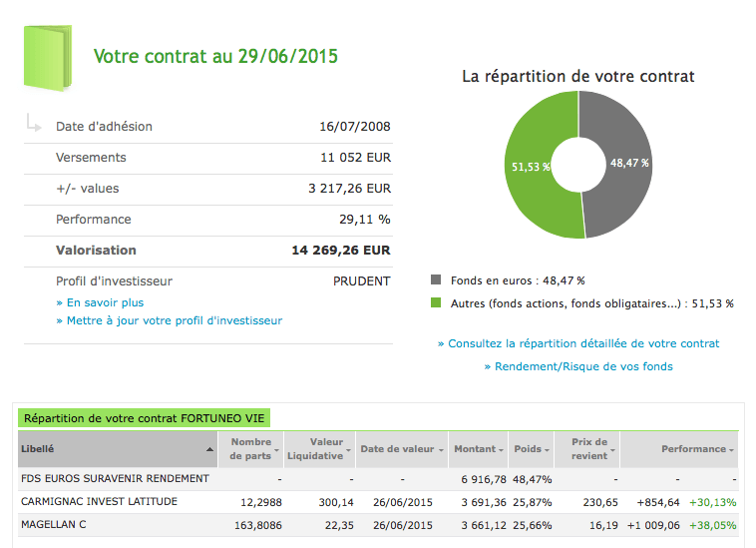Sort table by 'Poids' column
The width and height of the screenshot is (756, 548).
click(x=530, y=449)
